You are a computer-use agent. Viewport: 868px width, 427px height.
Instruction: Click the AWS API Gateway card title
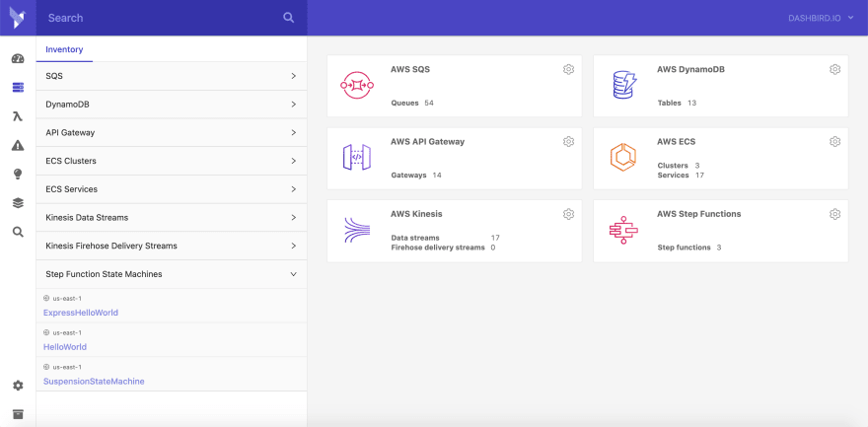pyautogui.click(x=427, y=142)
